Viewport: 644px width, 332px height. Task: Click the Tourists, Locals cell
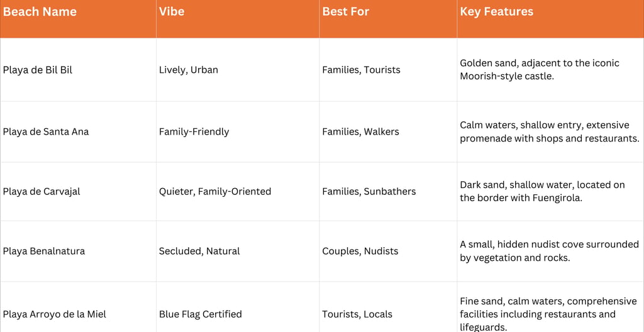click(x=387, y=307)
